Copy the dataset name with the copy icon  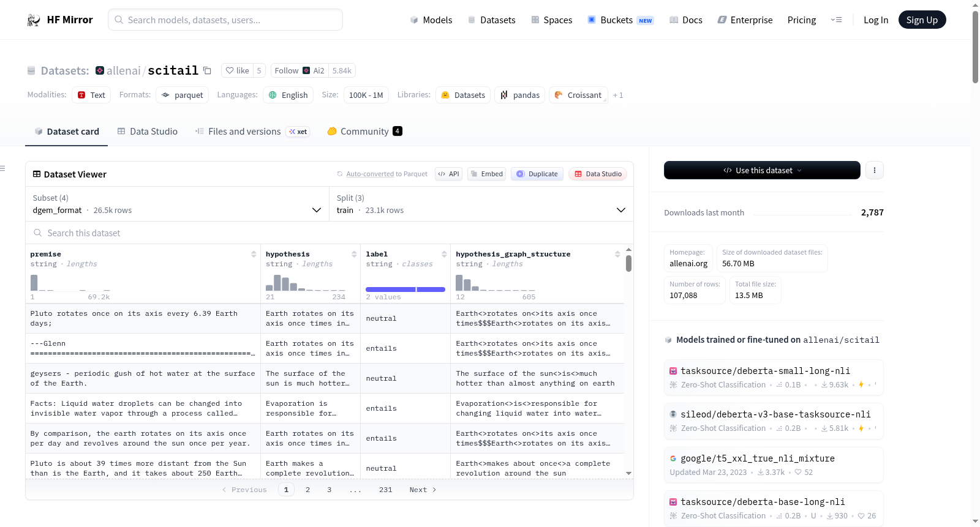(207, 70)
